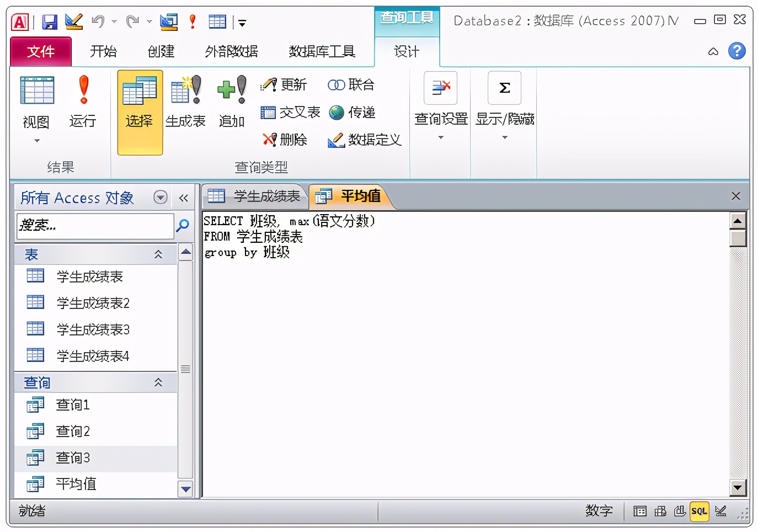The width and height of the screenshot is (758, 532).
Task: Collapse the 表 (Tables) group in sidebar
Action: click(x=158, y=254)
